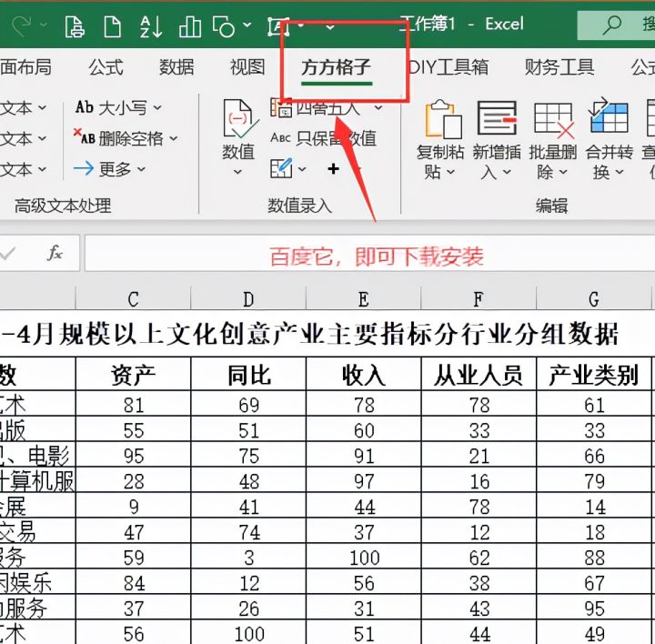Click the 四舍五入 rounding icon
655x644 pixels.
281,107
